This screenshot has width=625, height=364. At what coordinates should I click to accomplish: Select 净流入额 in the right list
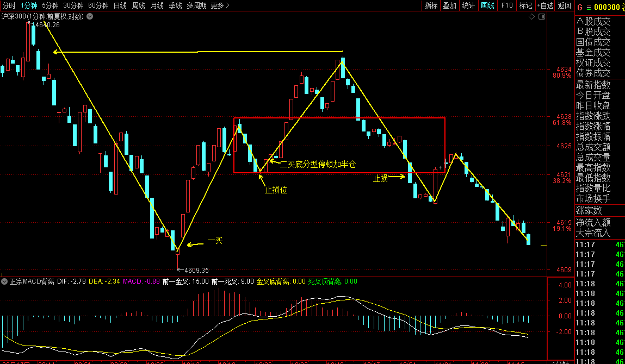593,222
